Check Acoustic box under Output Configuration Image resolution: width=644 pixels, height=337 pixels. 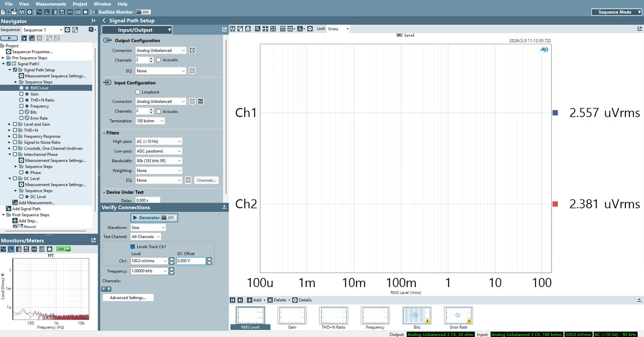[158, 60]
